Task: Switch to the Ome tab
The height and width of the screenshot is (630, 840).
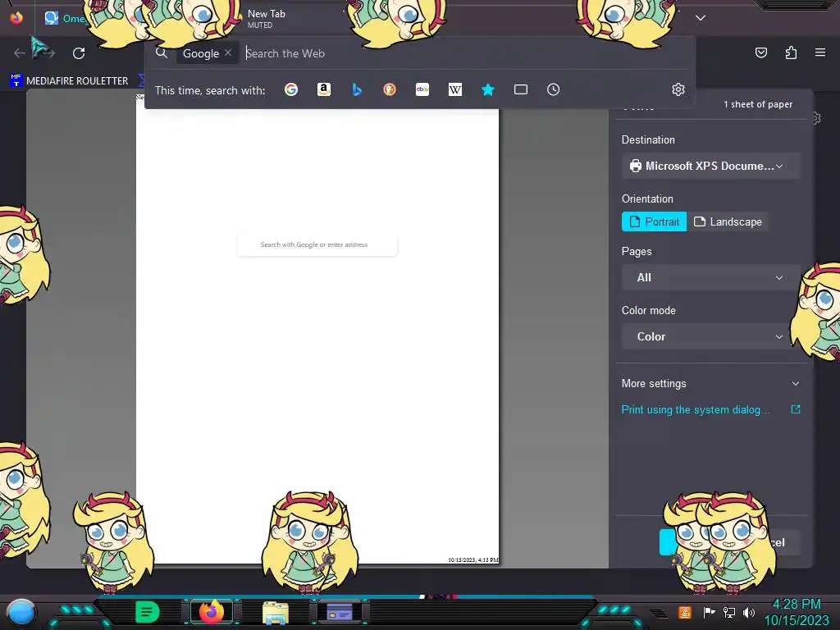Action: [67, 18]
